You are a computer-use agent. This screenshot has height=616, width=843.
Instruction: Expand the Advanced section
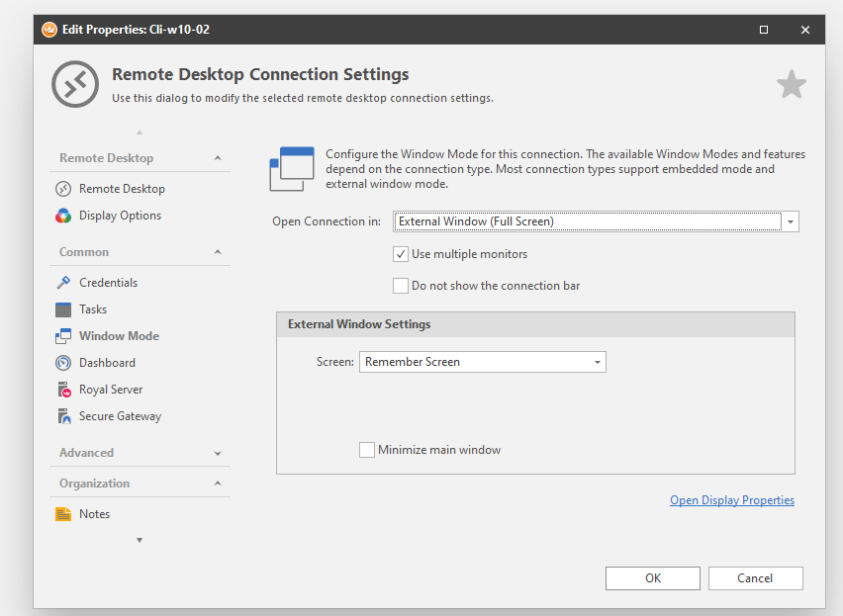click(218, 453)
